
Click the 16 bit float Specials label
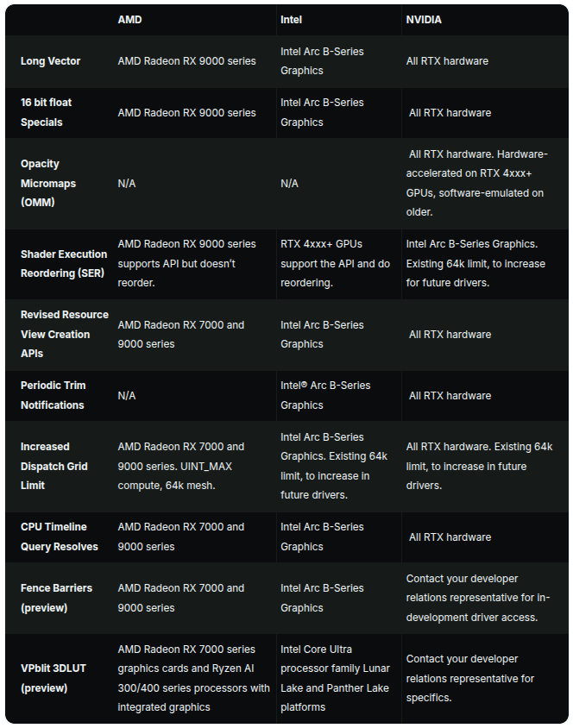[47, 112]
